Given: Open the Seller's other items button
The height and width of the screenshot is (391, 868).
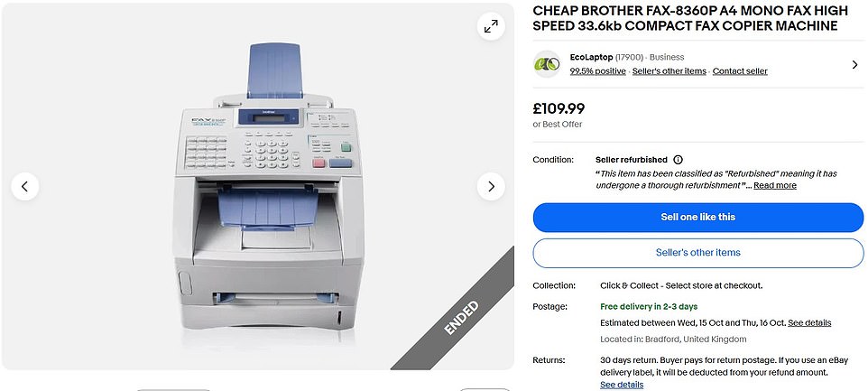Looking at the screenshot, I should pyautogui.click(x=698, y=253).
